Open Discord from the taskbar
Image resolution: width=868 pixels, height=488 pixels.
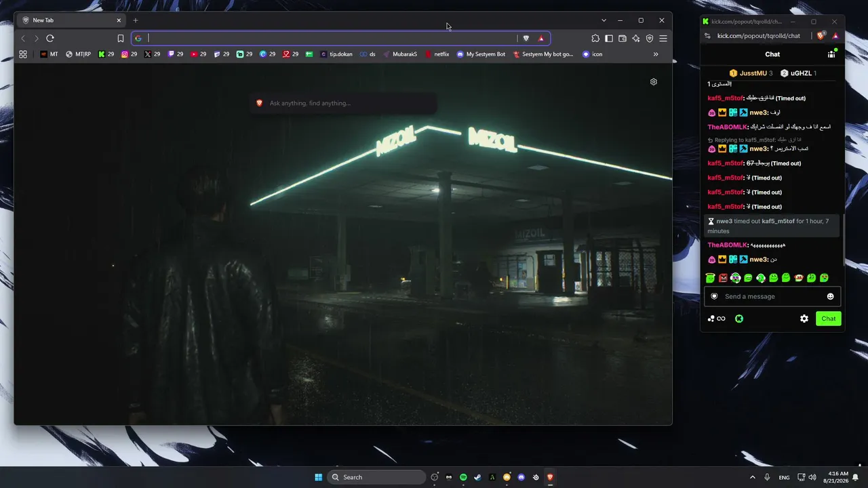click(521, 477)
